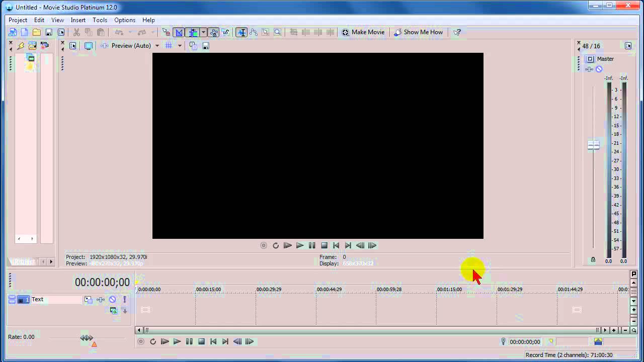644x362 pixels.
Task: Zoom in timeline with plus button
Action: tap(614, 330)
